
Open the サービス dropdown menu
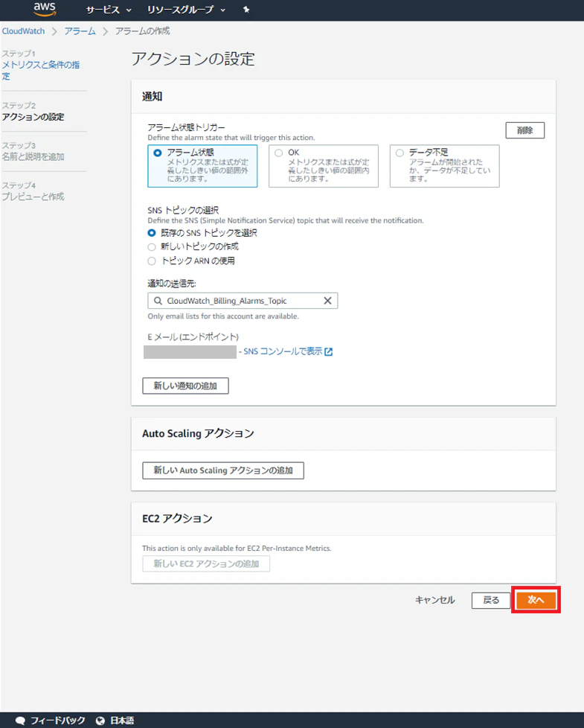tap(109, 10)
